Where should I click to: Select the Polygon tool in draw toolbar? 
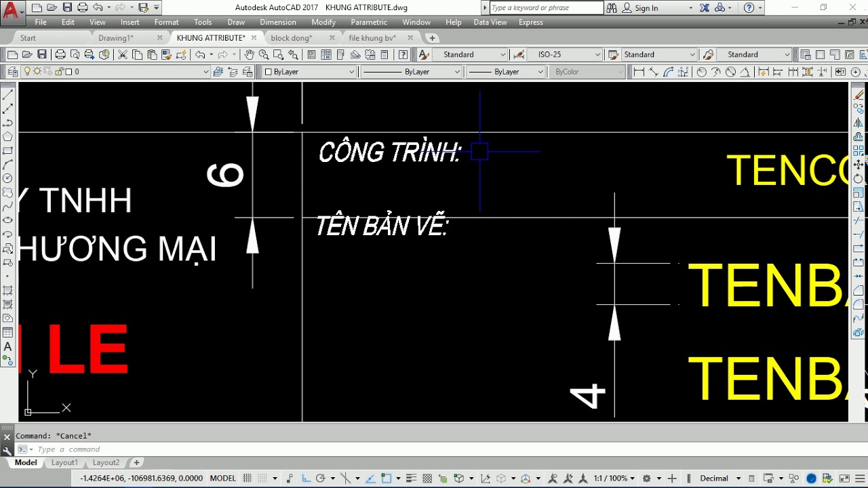click(8, 136)
